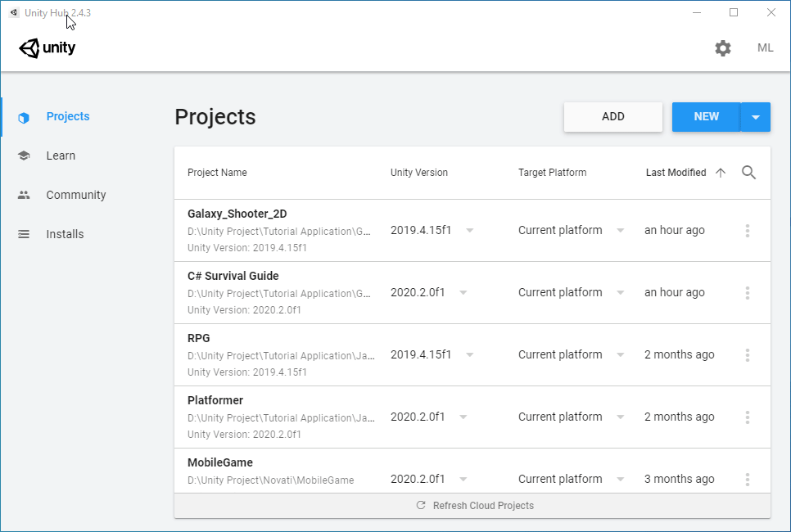Screen dimensions: 791x532
Task: Click the Installs list icon
Action: [24, 234]
